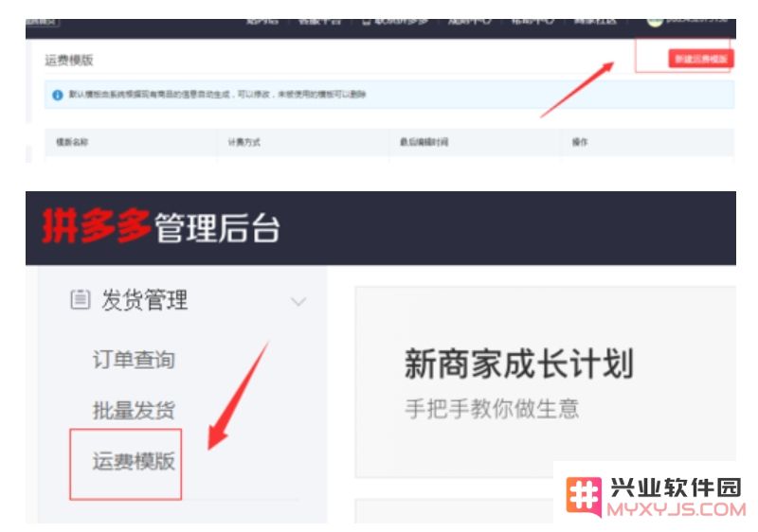The image size is (758, 532).
Task: Collapse 发货管理 using its chevron arrow
Action: click(298, 302)
